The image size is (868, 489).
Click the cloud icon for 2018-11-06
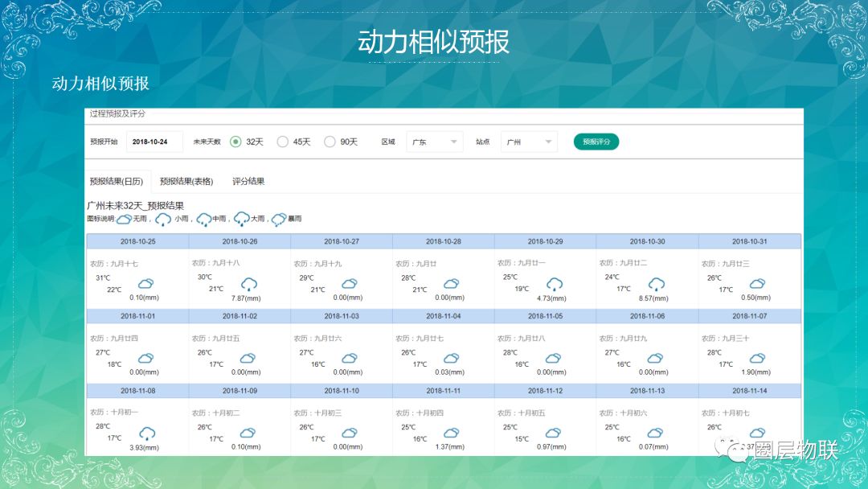coord(656,358)
